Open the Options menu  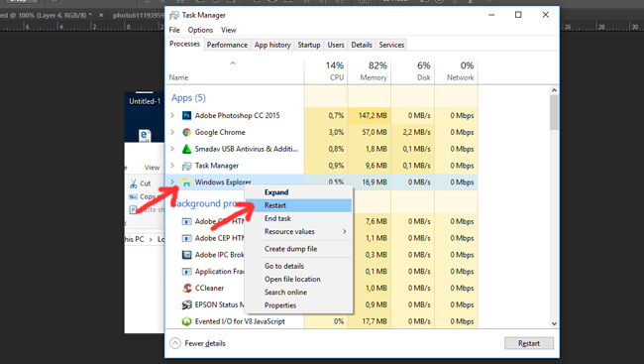click(x=200, y=30)
